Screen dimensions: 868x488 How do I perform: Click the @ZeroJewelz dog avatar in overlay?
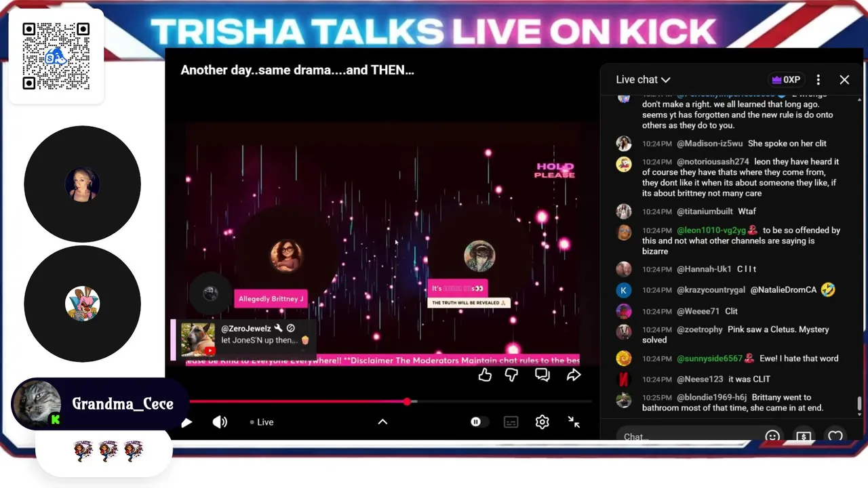click(x=198, y=339)
